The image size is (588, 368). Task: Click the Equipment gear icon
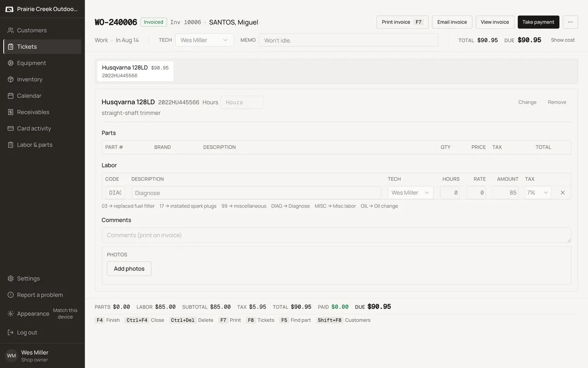pyautogui.click(x=11, y=63)
